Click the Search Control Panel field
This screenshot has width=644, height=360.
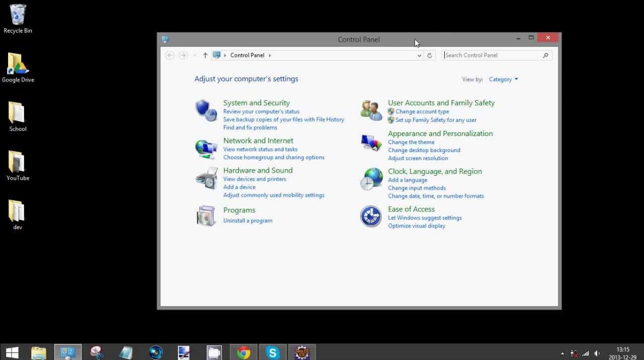tap(493, 55)
